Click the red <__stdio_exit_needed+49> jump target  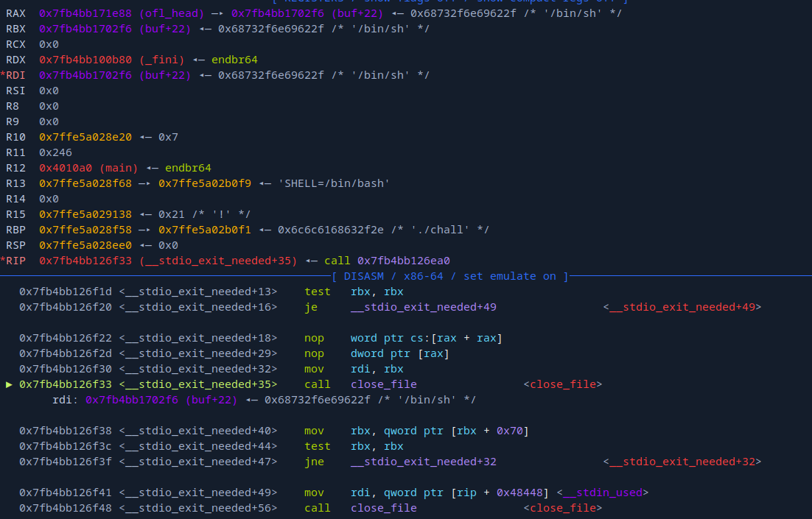coord(682,307)
